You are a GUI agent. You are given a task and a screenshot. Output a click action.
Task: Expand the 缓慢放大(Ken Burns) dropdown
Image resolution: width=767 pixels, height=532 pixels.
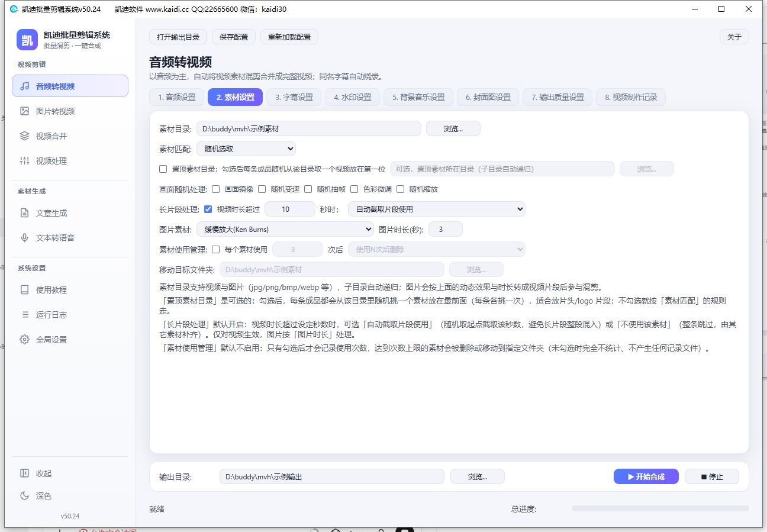285,229
